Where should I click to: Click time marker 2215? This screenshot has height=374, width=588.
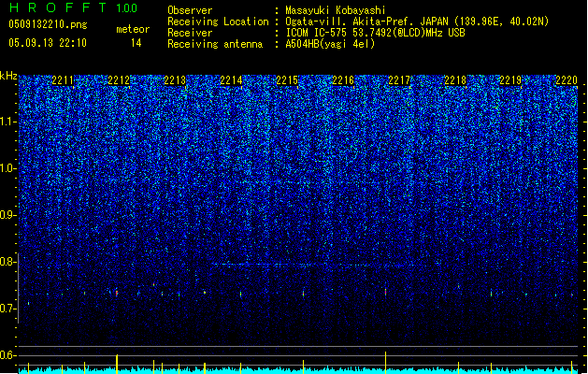click(x=287, y=80)
